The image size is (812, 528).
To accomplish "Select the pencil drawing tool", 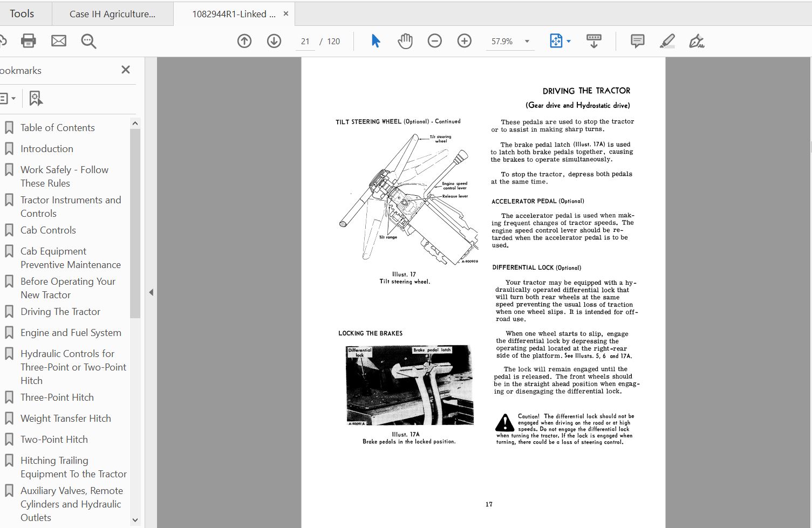I will tap(667, 40).
